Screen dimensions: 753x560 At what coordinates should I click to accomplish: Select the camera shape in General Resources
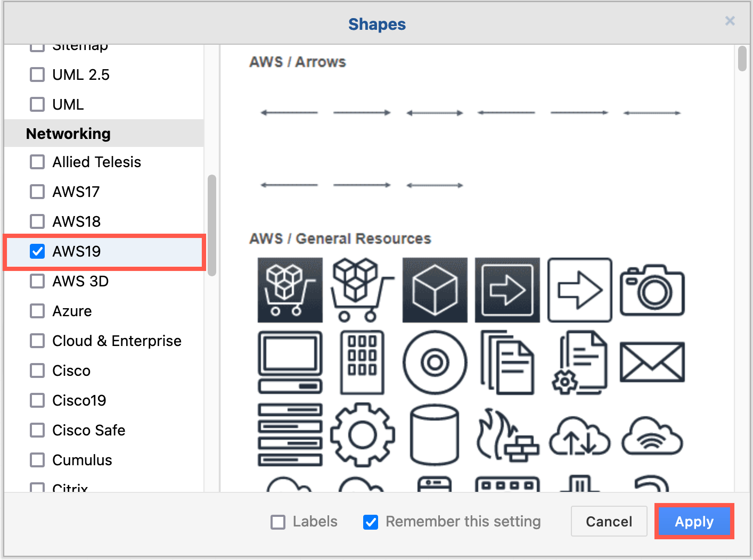point(652,290)
